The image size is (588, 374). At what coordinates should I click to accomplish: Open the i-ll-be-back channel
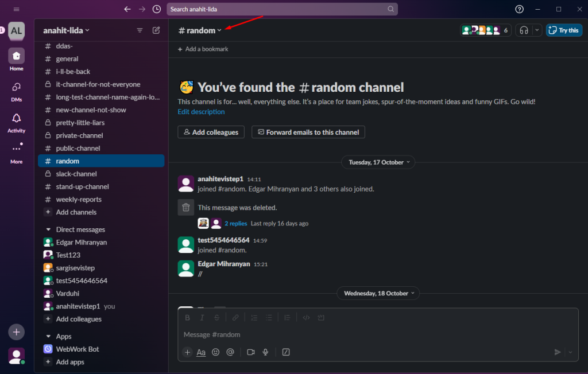click(x=101, y=72)
